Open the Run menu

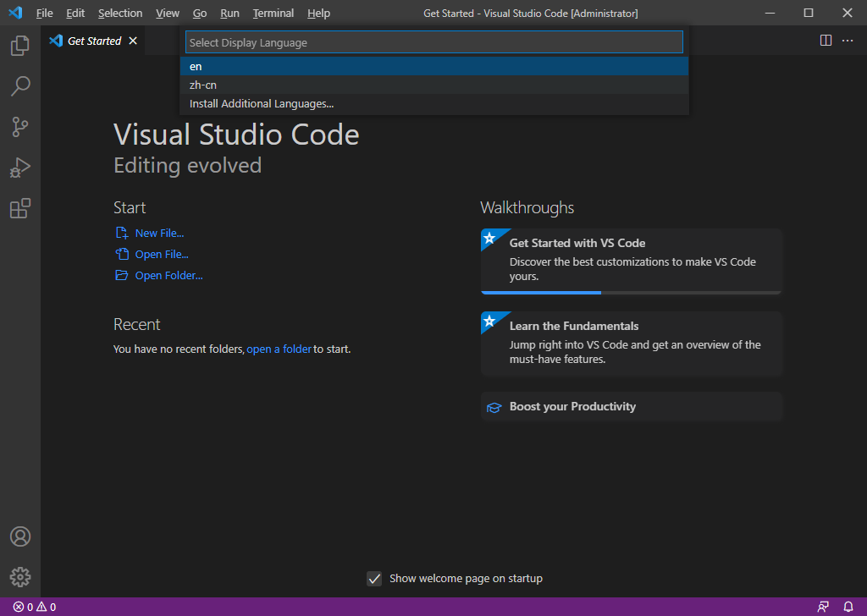coord(229,13)
